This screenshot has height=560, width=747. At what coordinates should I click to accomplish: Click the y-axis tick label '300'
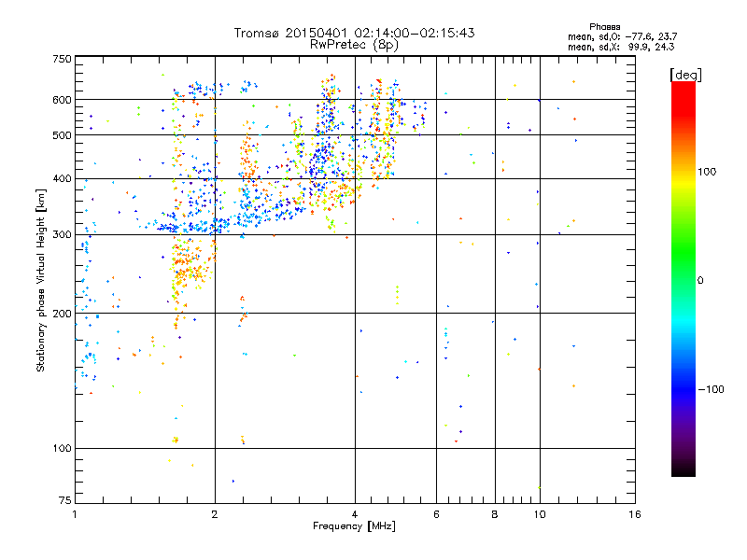[x=62, y=235]
